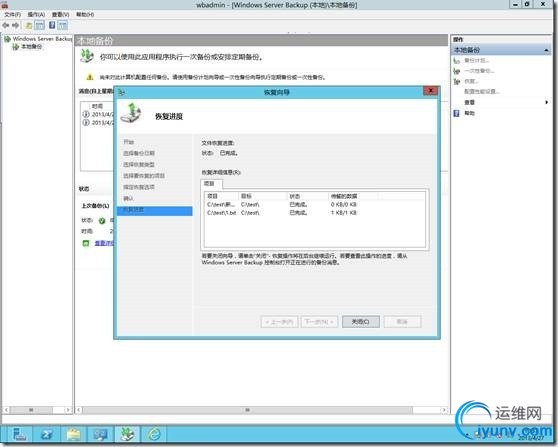Click the wizard title bar icon

122,93
